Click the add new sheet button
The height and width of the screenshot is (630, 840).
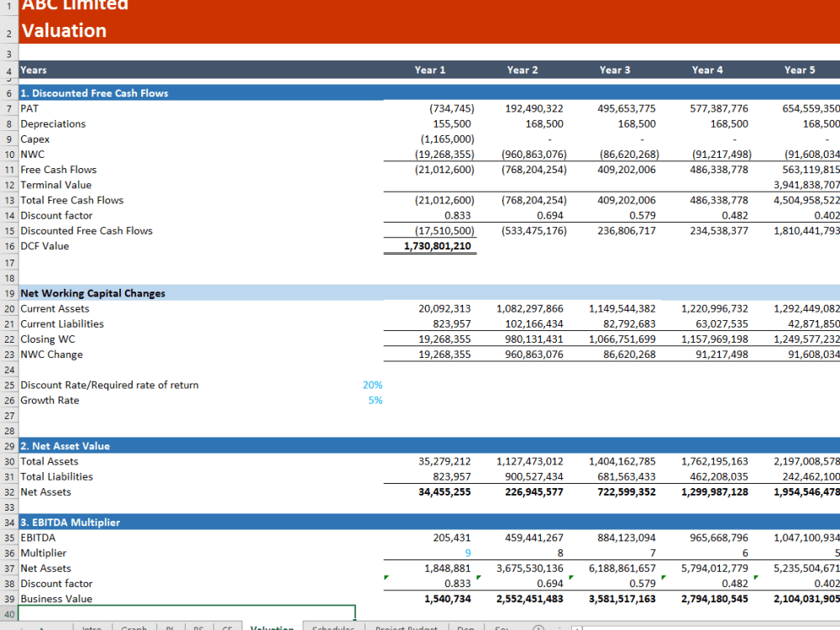click(538, 627)
